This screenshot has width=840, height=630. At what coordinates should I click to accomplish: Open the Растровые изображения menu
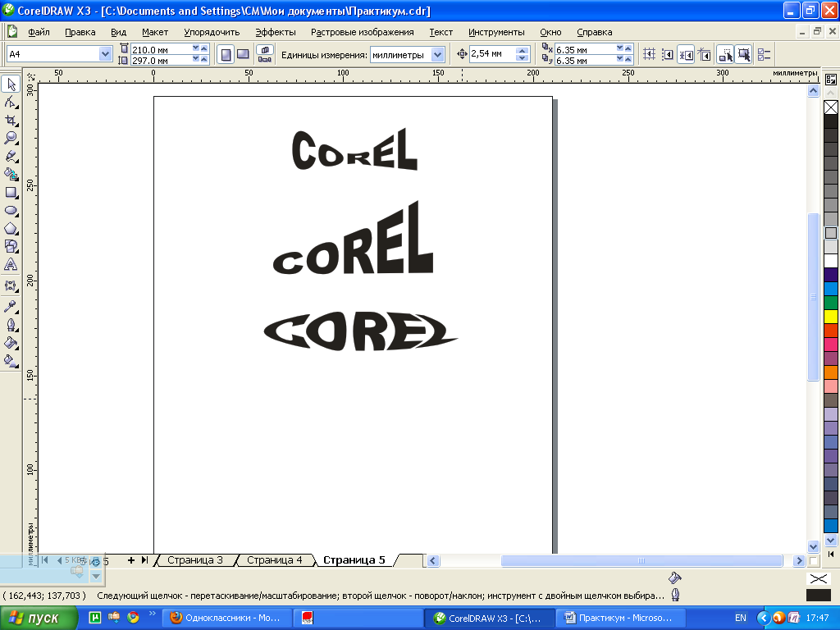click(x=362, y=32)
